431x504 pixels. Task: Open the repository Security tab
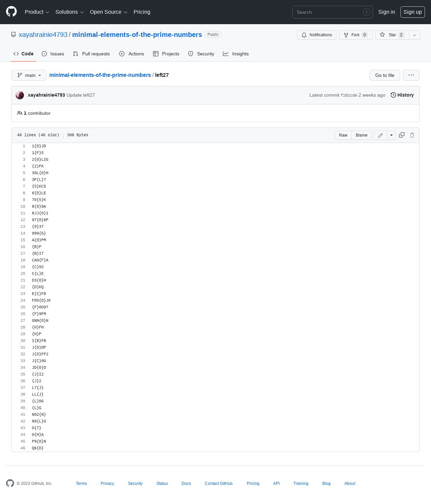click(x=201, y=54)
